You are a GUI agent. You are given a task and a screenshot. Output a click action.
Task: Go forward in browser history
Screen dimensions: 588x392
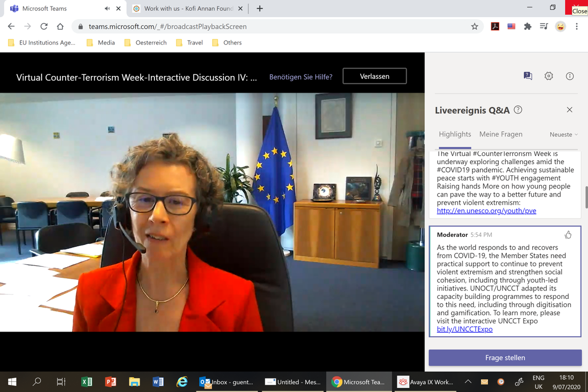pyautogui.click(x=27, y=26)
